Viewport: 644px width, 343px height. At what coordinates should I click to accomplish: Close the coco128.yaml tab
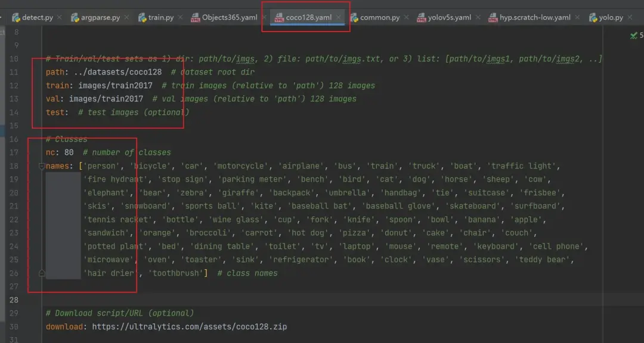tap(339, 17)
